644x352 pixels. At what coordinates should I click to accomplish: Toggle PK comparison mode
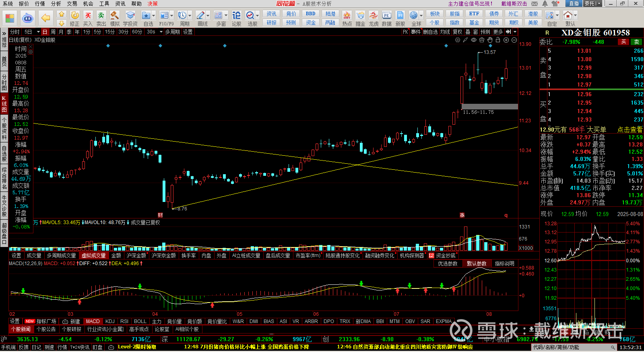(x=405, y=32)
